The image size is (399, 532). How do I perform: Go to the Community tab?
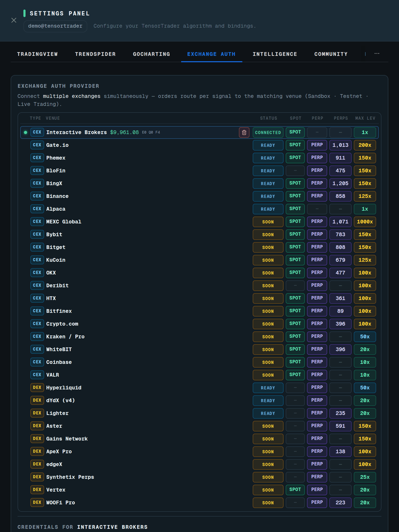point(331,54)
